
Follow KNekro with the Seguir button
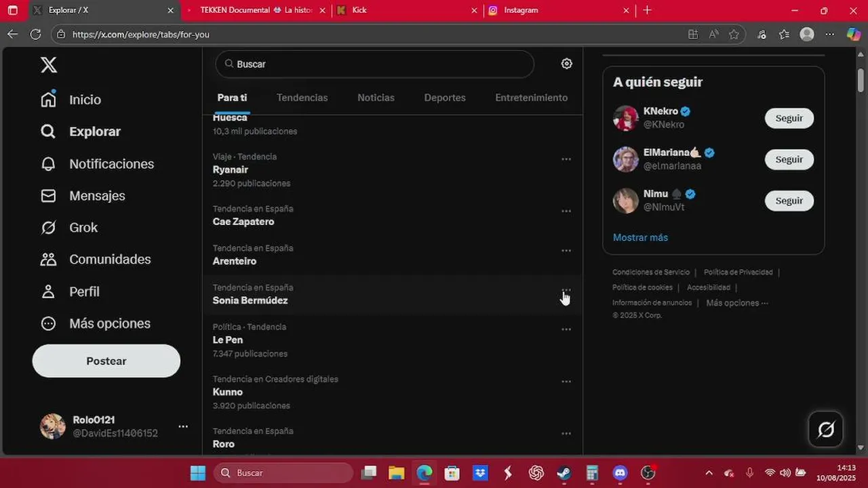(x=789, y=118)
